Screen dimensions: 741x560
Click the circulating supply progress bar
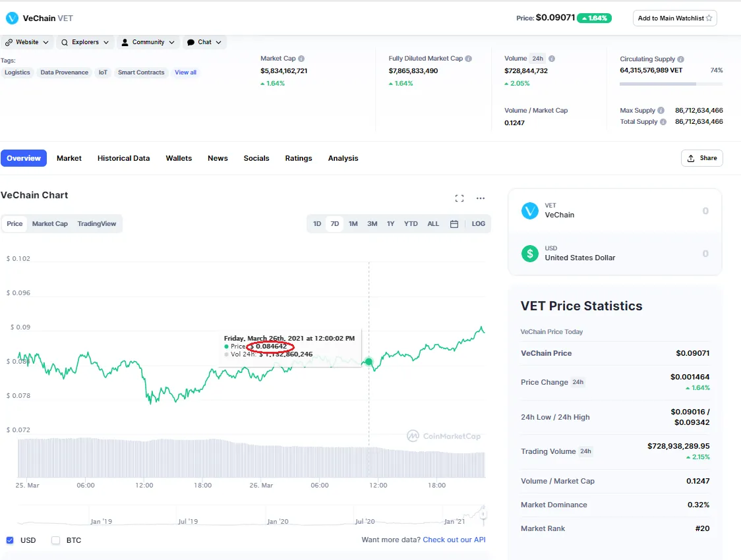(671, 84)
